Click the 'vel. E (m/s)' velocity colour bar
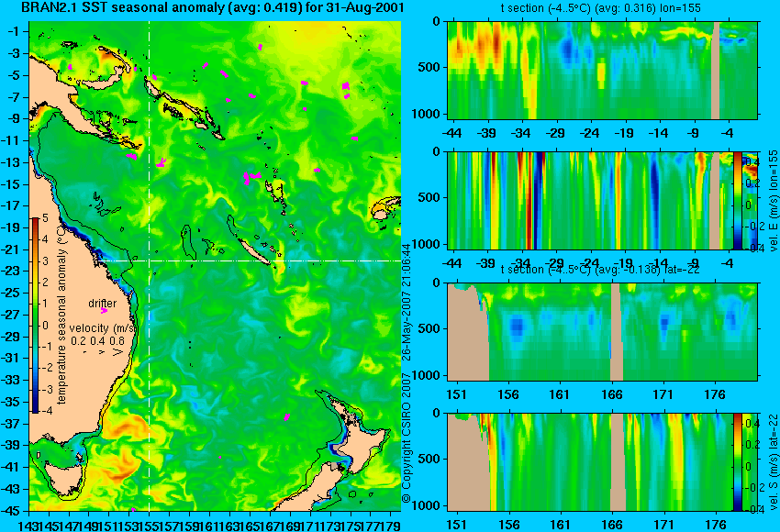 737,200
